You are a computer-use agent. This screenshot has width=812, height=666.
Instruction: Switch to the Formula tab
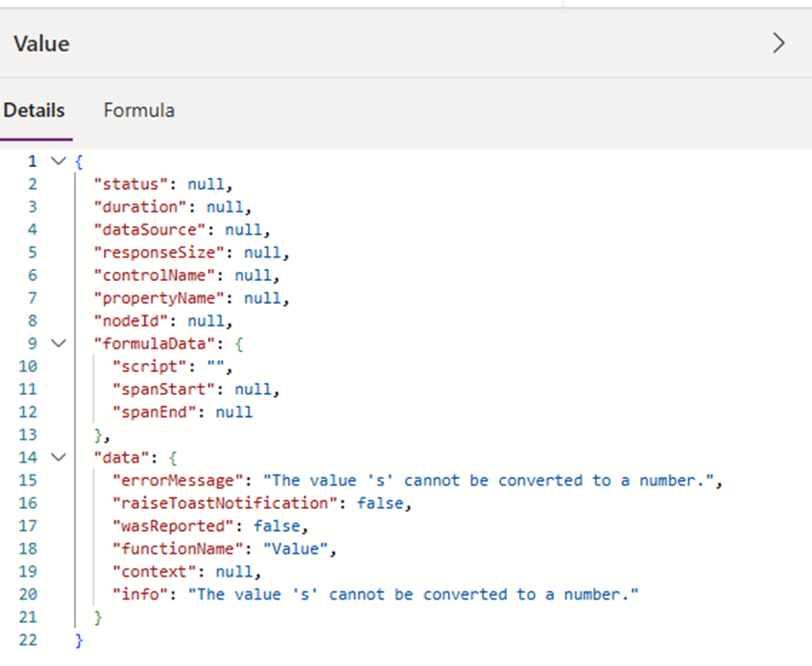pos(139,110)
